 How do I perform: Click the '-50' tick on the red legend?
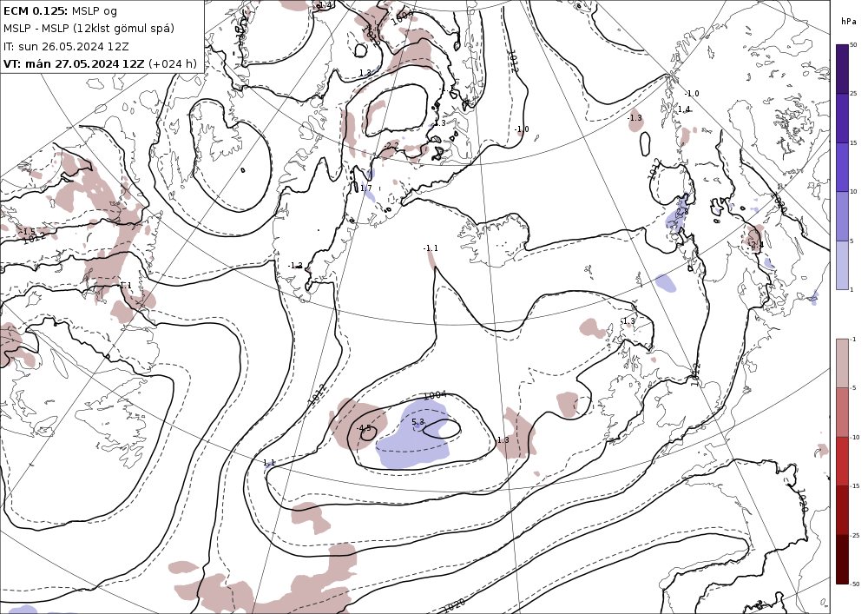[x=855, y=584]
